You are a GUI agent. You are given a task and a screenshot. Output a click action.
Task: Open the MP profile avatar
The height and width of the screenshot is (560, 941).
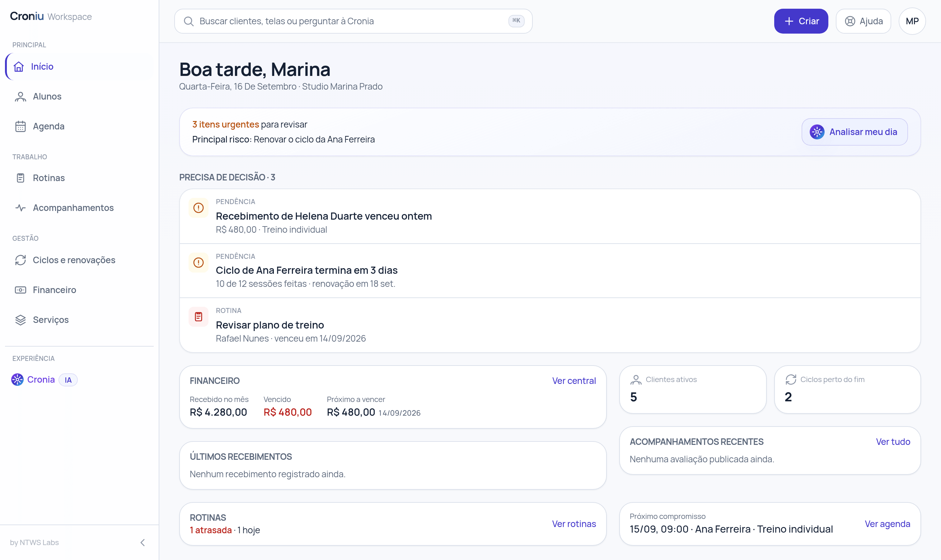(912, 21)
